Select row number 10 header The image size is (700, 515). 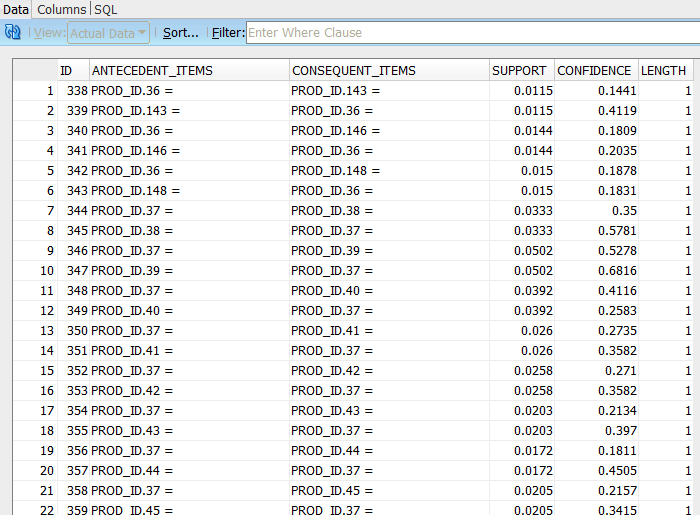pyautogui.click(x=35, y=270)
